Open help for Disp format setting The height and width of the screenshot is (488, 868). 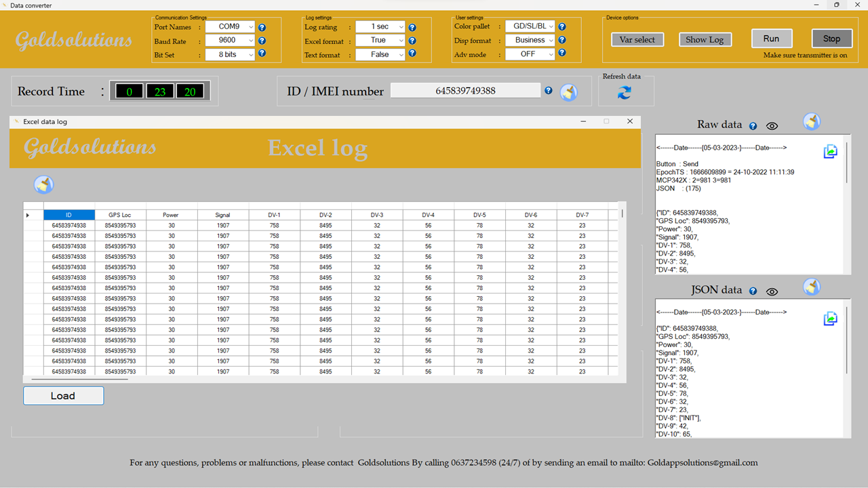tap(562, 40)
